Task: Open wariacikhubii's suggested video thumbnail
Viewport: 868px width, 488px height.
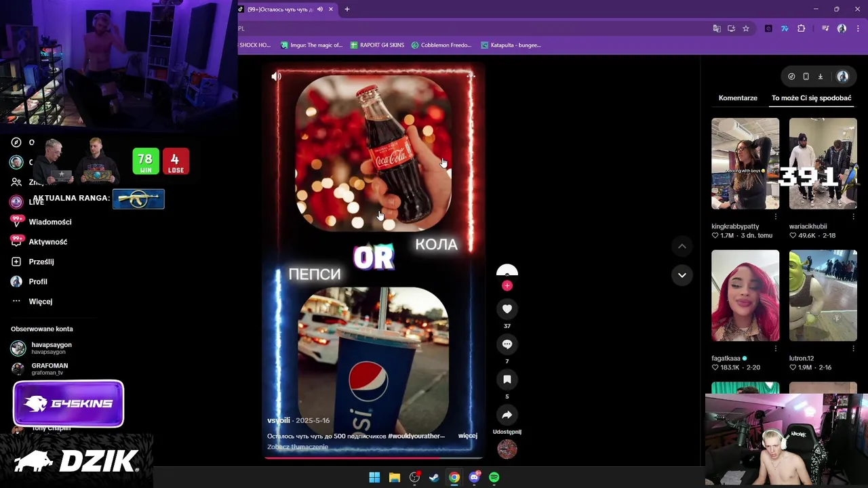Action: [x=823, y=163]
